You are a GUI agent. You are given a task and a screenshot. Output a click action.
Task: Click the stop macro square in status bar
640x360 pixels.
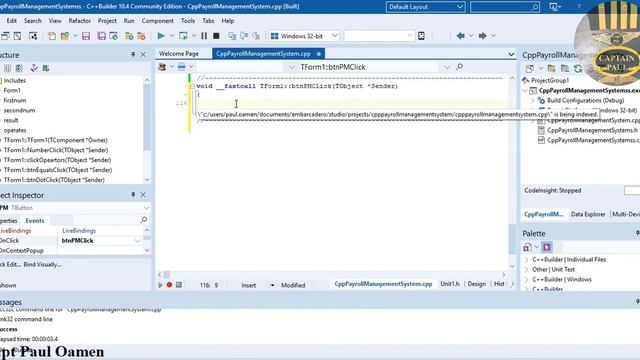179,285
